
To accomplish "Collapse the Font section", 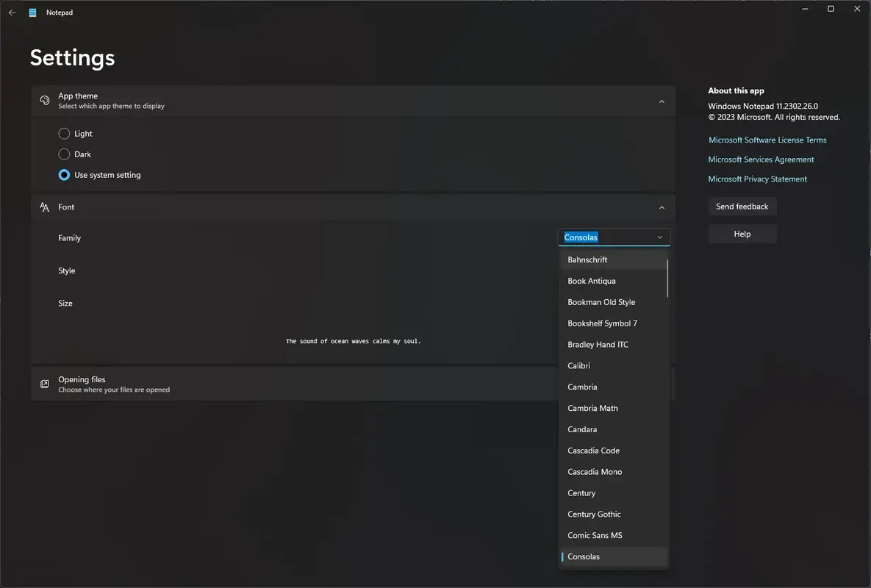I will pyautogui.click(x=661, y=207).
